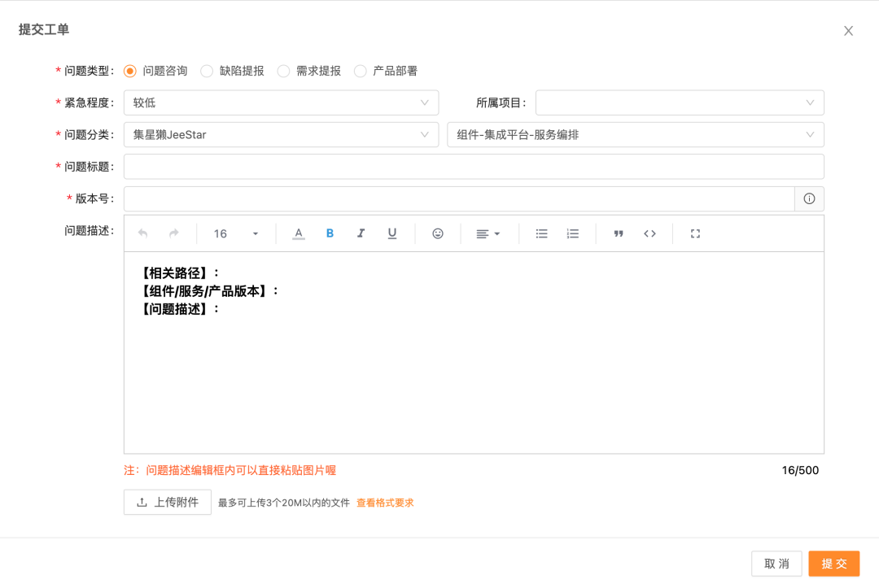Insert a bulleted list
Image resolution: width=879 pixels, height=588 pixels.
click(x=541, y=233)
